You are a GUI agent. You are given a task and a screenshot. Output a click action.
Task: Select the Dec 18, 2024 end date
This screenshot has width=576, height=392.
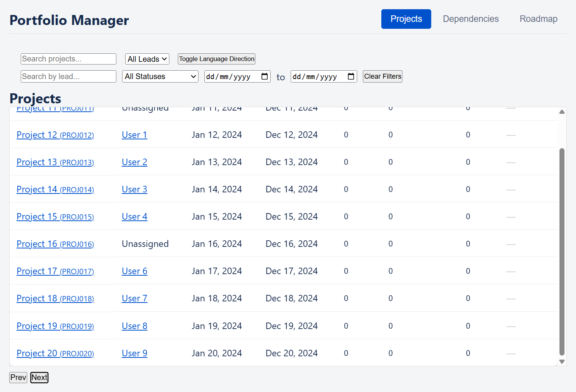[x=292, y=298]
